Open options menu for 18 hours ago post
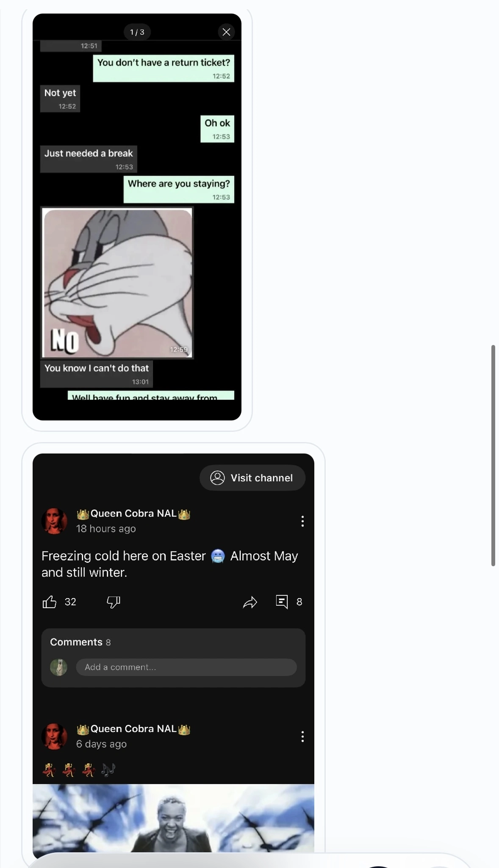Screen dimensions: 499x868 302,521
